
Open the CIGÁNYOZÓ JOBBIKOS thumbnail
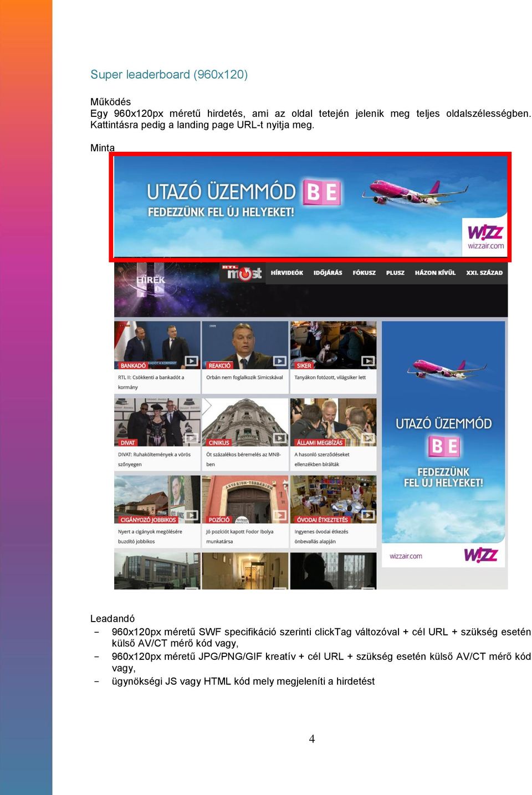click(x=157, y=499)
